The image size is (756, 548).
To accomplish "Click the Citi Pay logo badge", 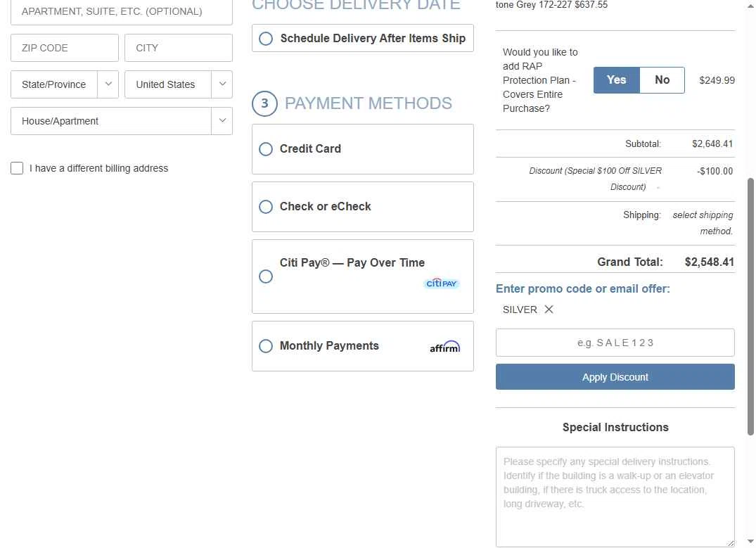I will point(442,283).
